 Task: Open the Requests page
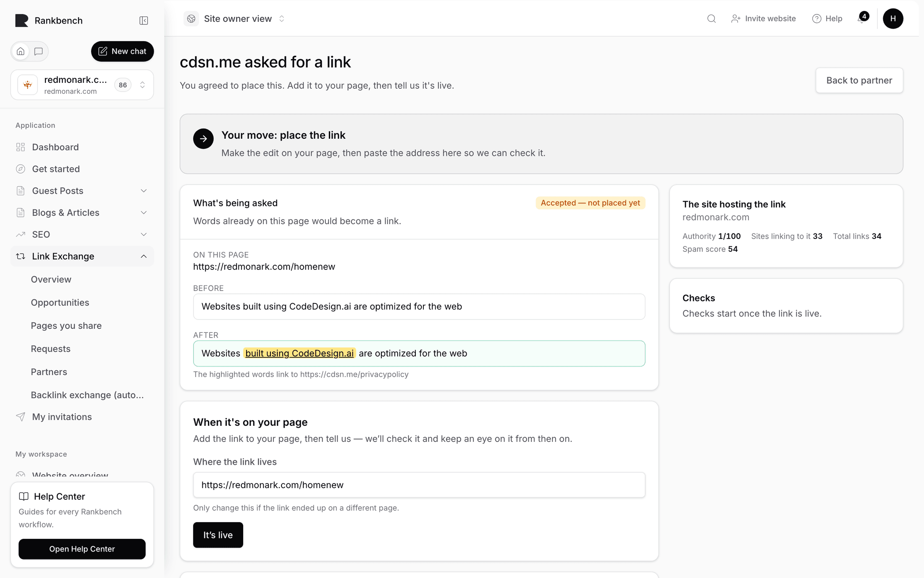pyautogui.click(x=51, y=349)
